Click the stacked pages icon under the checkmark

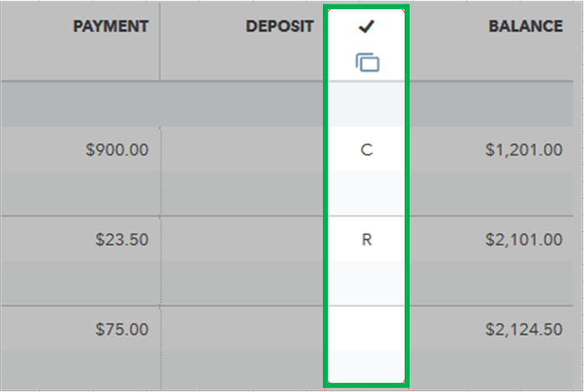click(x=367, y=63)
